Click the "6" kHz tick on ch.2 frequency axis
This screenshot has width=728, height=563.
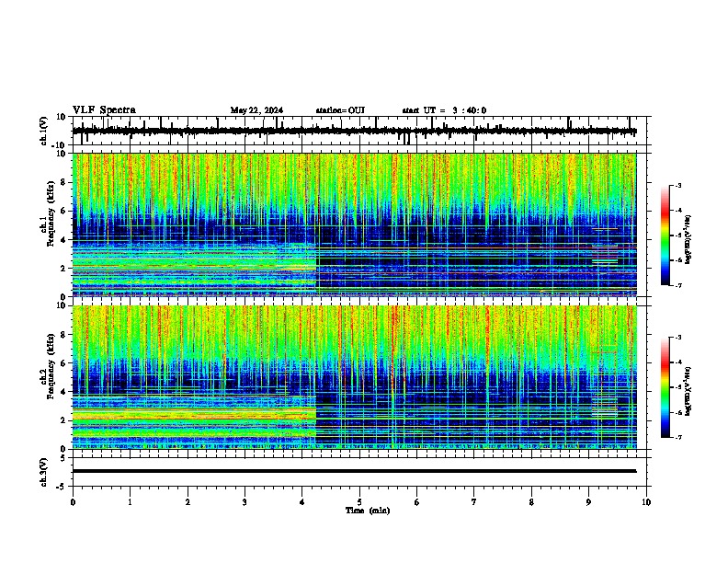coord(63,363)
